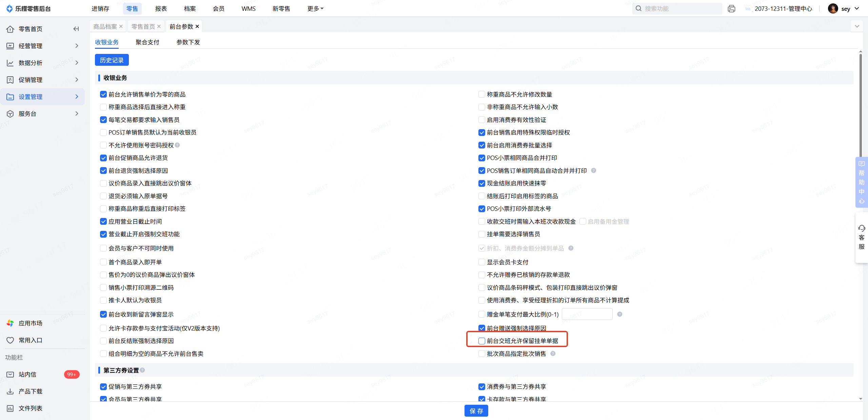This screenshot has height=420, width=868.
Task: Open the sey user account dropdown
Action: 845,9
